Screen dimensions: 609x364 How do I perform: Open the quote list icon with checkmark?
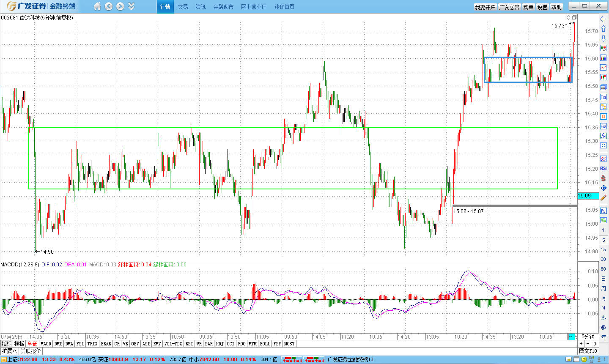[x=604, y=48]
